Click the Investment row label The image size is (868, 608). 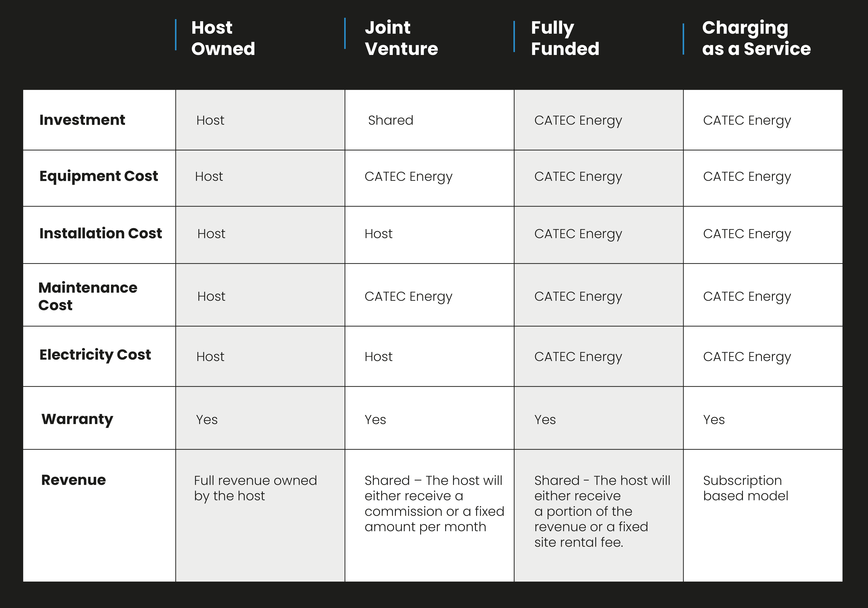point(82,120)
